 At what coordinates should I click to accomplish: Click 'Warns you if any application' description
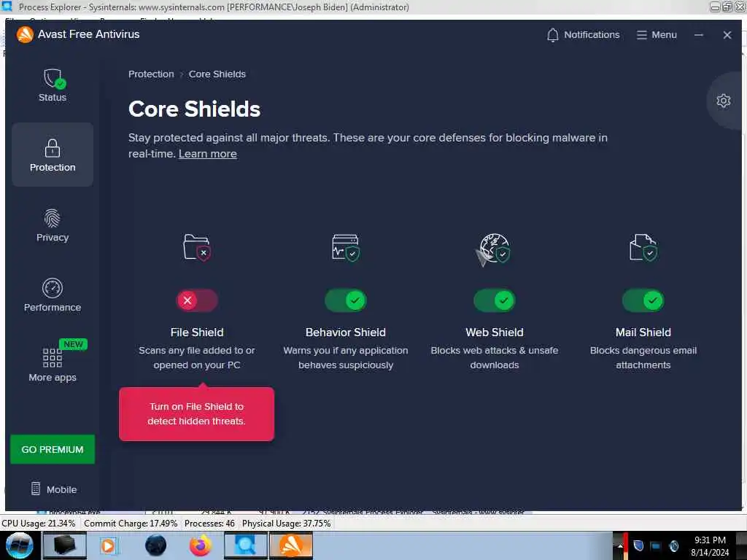click(345, 357)
